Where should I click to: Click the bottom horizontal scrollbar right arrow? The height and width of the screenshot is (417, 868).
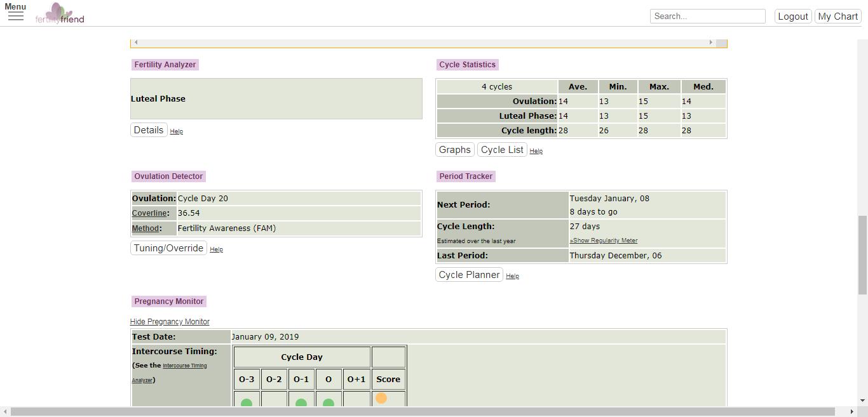(x=852, y=412)
